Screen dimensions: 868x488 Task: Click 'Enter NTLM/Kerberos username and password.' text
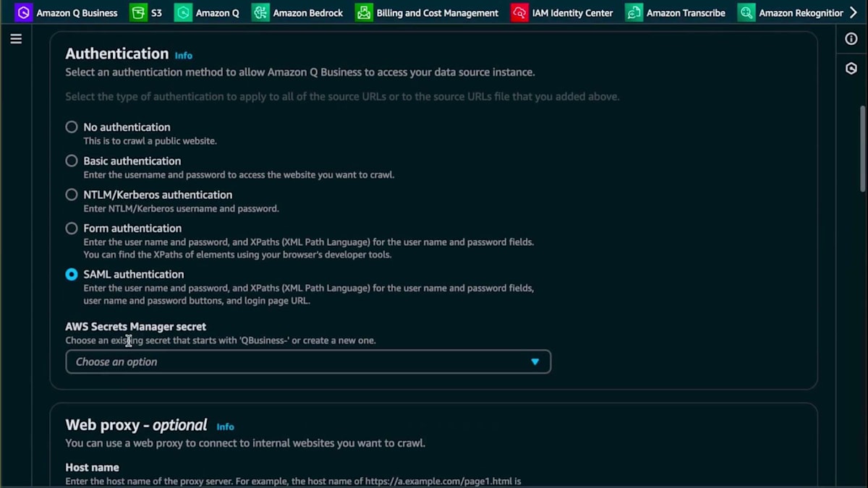(x=181, y=209)
